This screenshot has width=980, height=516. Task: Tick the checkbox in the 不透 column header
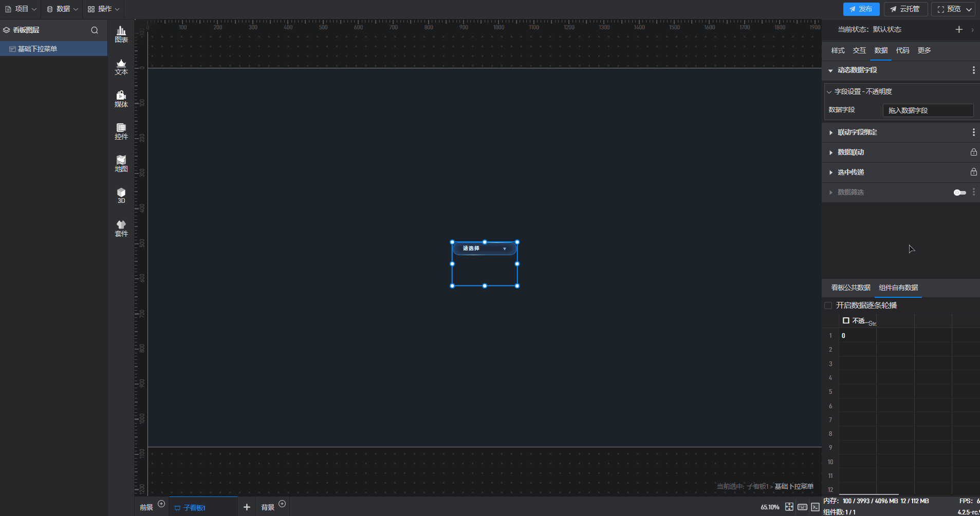(846, 320)
